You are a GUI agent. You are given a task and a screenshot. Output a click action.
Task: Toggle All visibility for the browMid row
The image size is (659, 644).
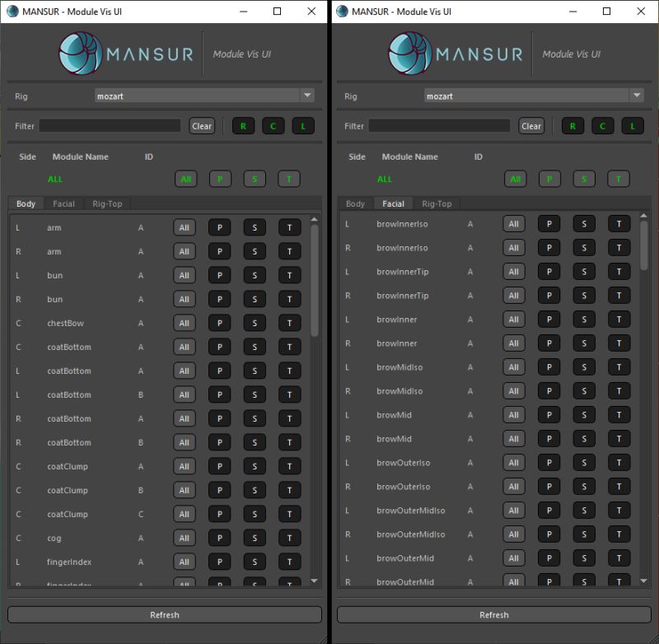[x=514, y=414]
